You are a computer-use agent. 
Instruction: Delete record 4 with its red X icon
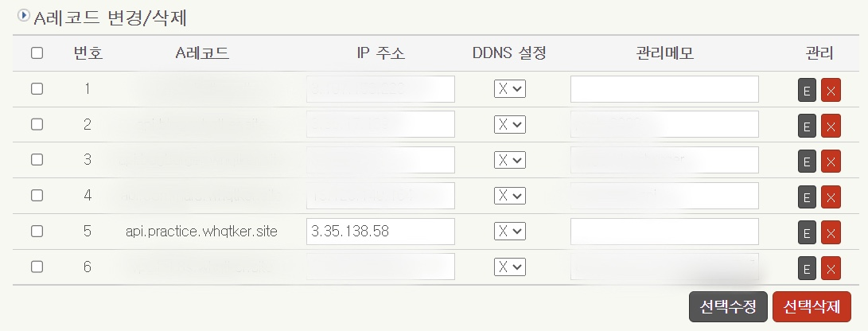click(x=831, y=197)
